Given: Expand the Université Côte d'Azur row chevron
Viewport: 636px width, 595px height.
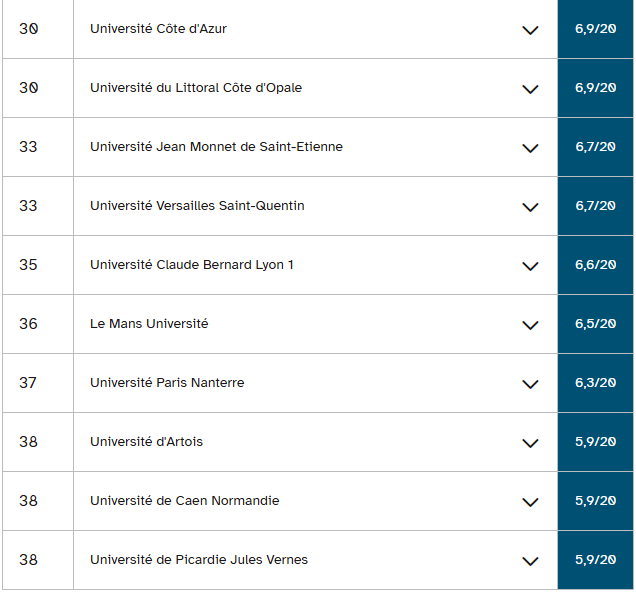Looking at the screenshot, I should click(531, 30).
